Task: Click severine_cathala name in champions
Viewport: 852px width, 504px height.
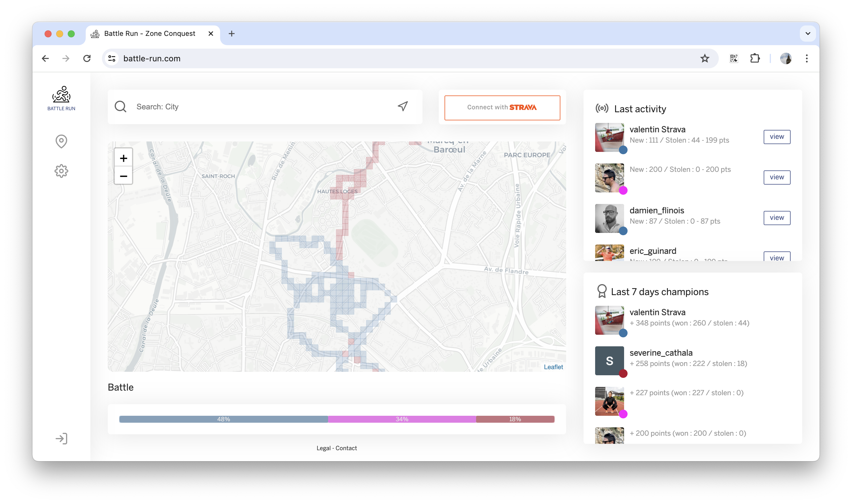Action: 661,352
